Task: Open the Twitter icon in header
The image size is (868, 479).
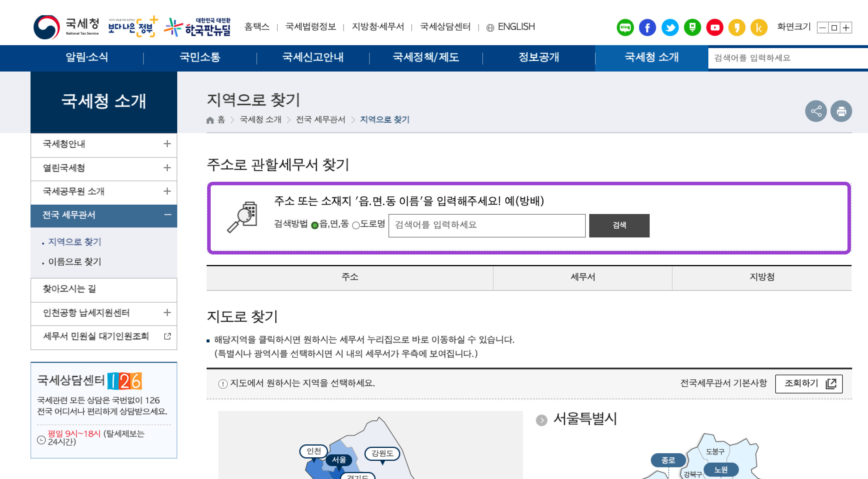Action: point(670,28)
